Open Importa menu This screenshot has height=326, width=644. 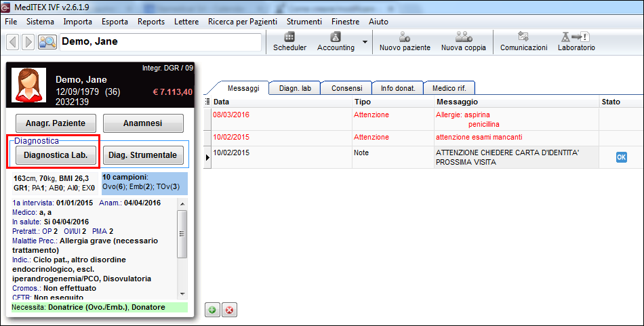point(78,22)
